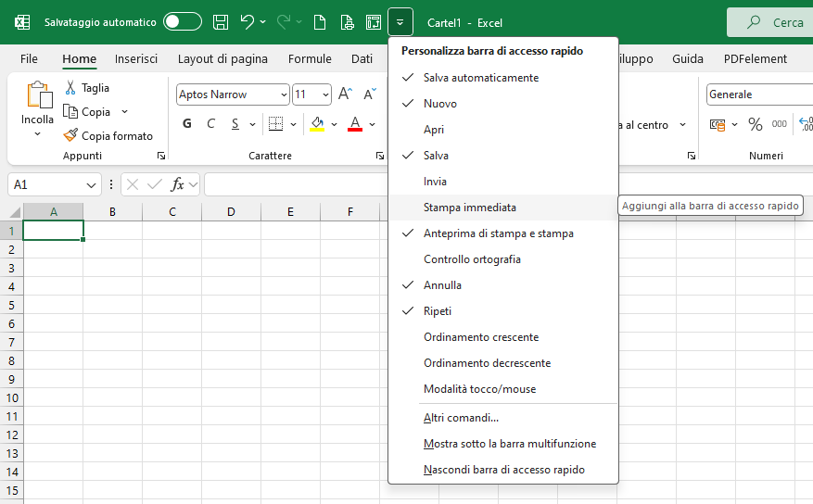Click the Copia formato paintbrush icon

(x=70, y=135)
